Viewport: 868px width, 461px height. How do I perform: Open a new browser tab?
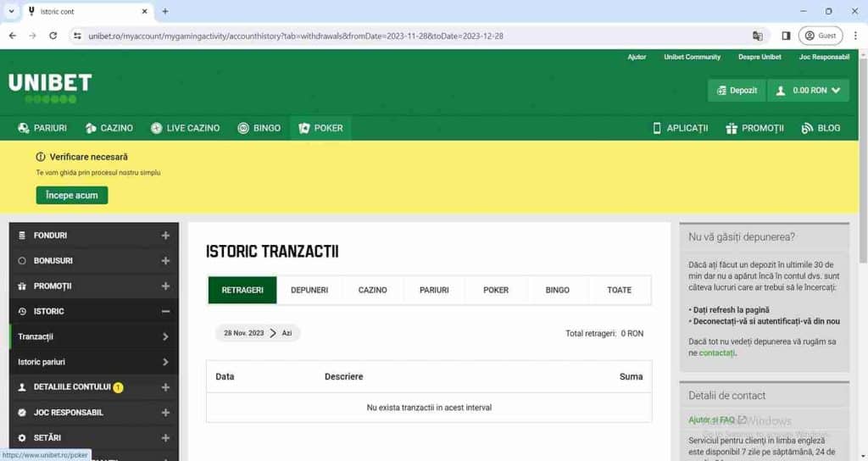pos(165,11)
